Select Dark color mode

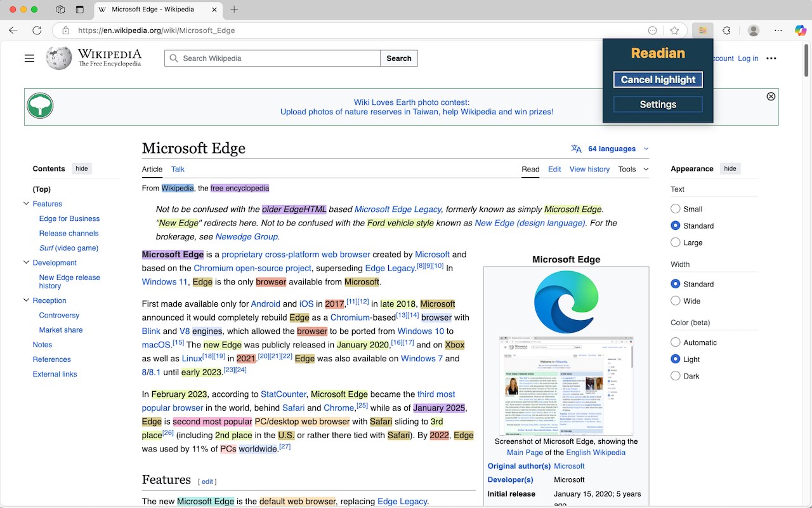tap(676, 376)
